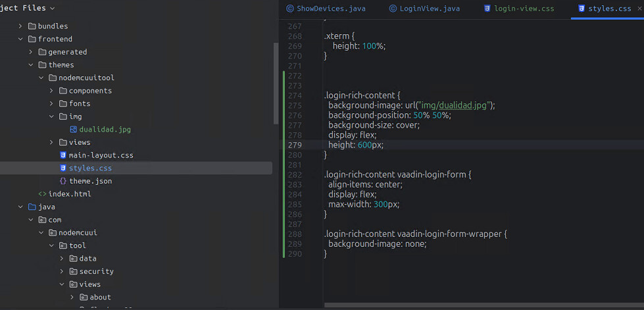
Task: Click the security package icon
Action: [74, 271]
